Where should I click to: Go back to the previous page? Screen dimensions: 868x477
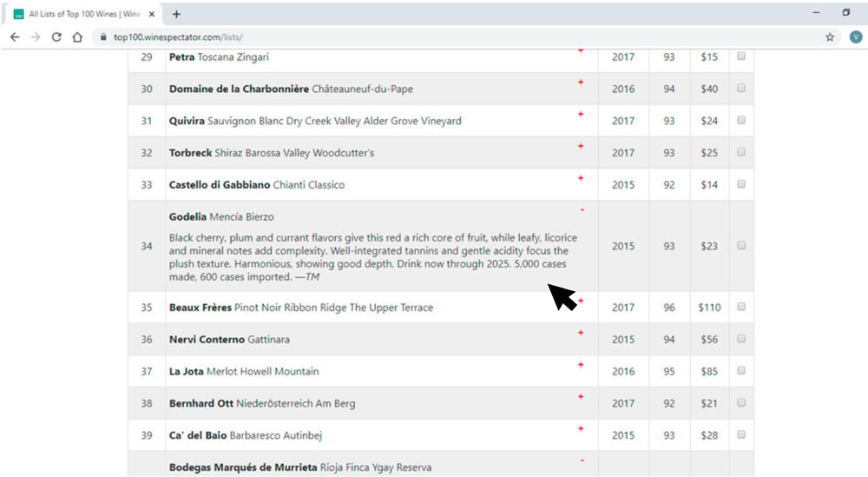15,37
